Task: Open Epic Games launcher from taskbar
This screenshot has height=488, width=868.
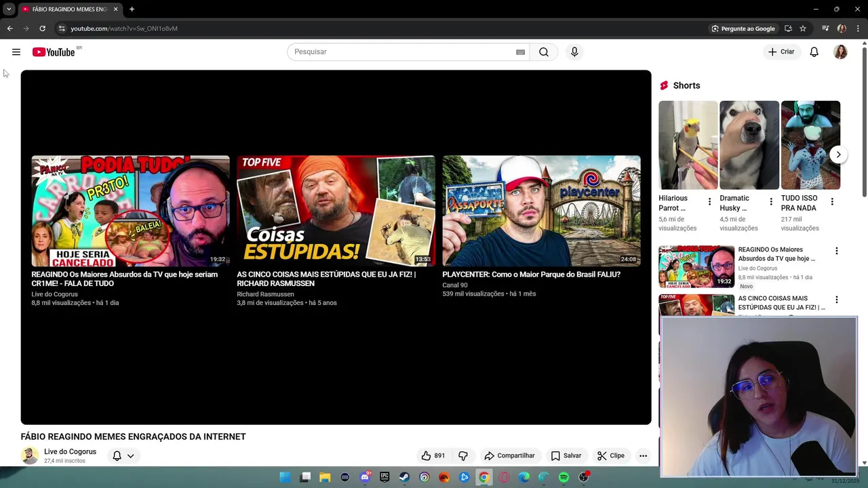Action: [x=384, y=477]
